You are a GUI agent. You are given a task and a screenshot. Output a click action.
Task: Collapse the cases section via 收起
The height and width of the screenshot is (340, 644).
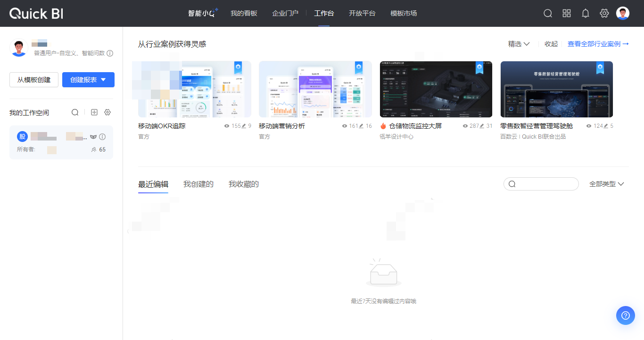point(551,44)
